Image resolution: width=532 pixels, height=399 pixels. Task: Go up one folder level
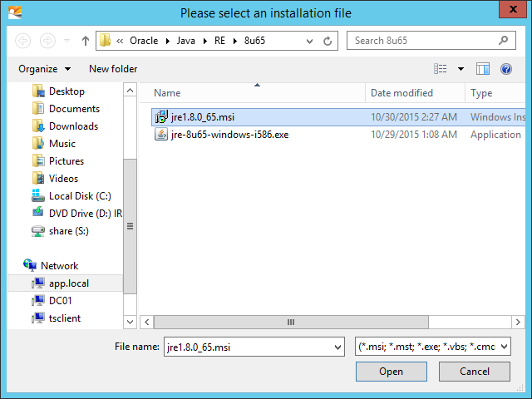(x=86, y=41)
